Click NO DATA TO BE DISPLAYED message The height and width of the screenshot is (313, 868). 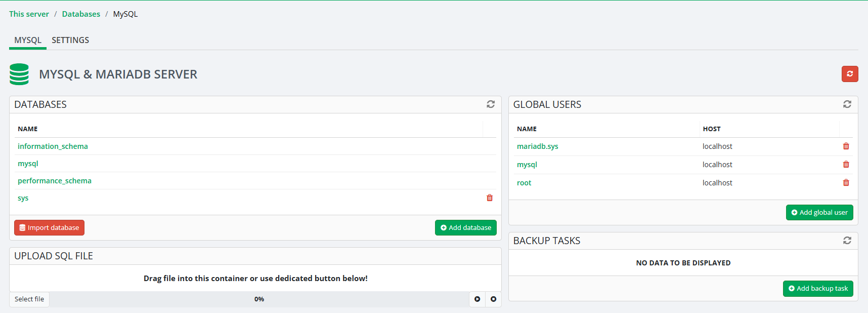(x=683, y=263)
